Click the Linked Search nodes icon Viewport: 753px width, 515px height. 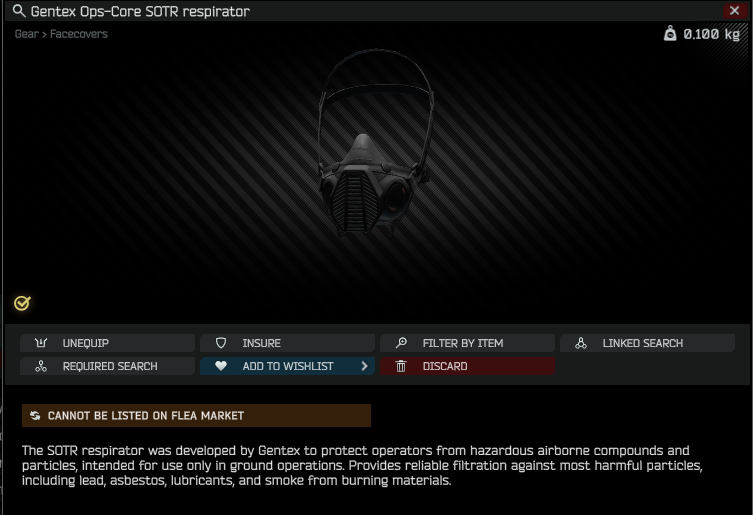pyautogui.click(x=581, y=343)
